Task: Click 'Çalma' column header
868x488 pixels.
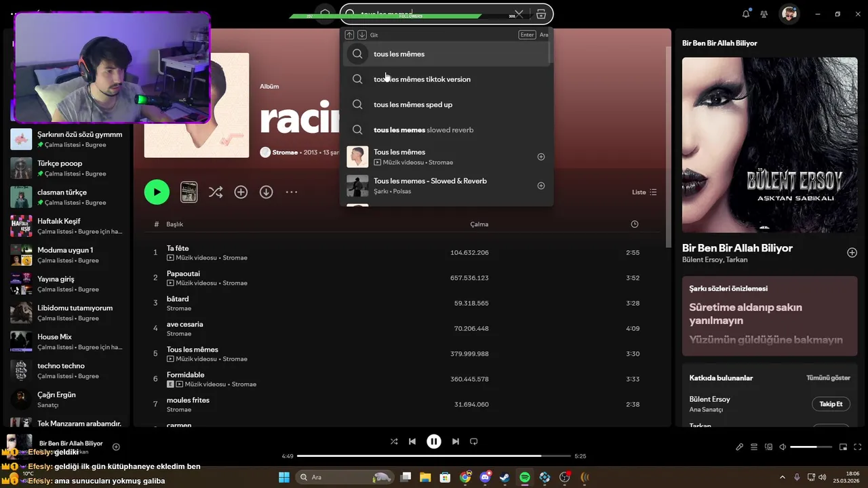Action: click(x=479, y=224)
